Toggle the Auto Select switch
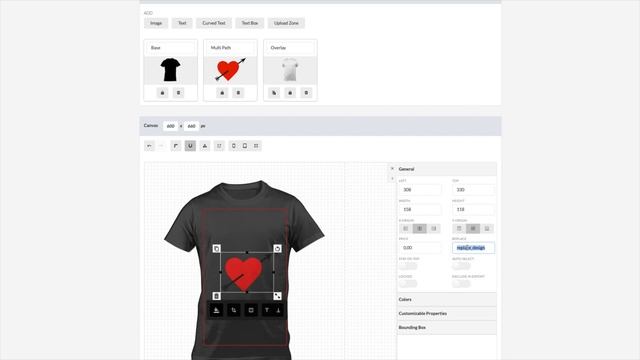Image resolution: width=640 pixels, height=360 pixels. [x=461, y=266]
